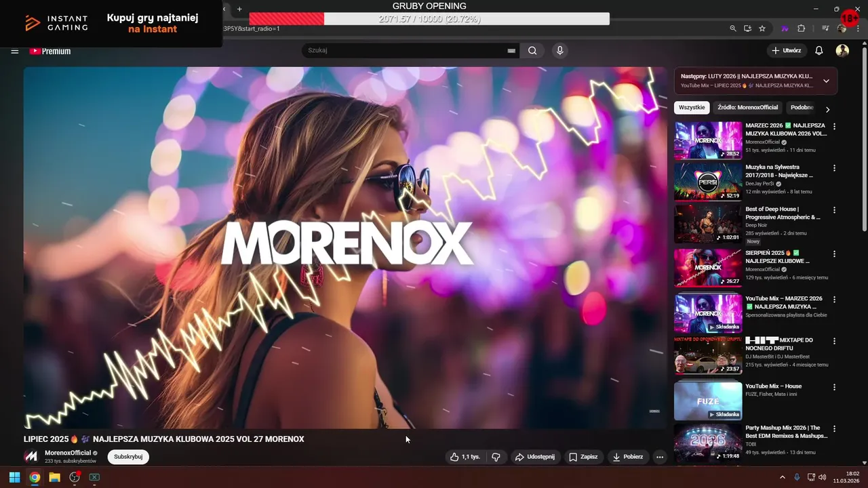The width and height of the screenshot is (868, 488).
Task: Expand the Następny playlist panel chevron
Action: pos(826,81)
